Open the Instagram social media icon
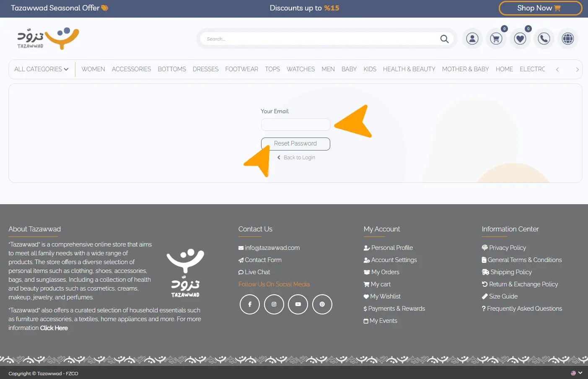Screen dimensions: 588x379 coord(274,304)
